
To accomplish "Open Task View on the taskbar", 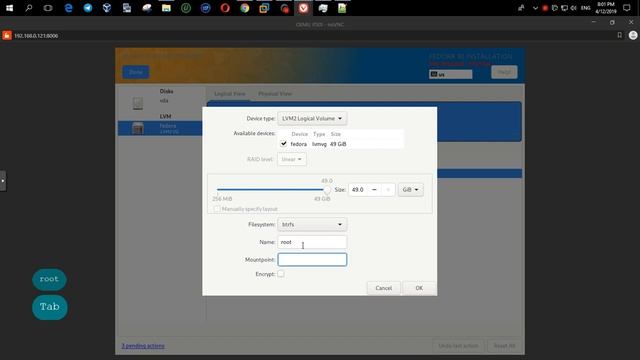I will pyautogui.click(x=48, y=8).
